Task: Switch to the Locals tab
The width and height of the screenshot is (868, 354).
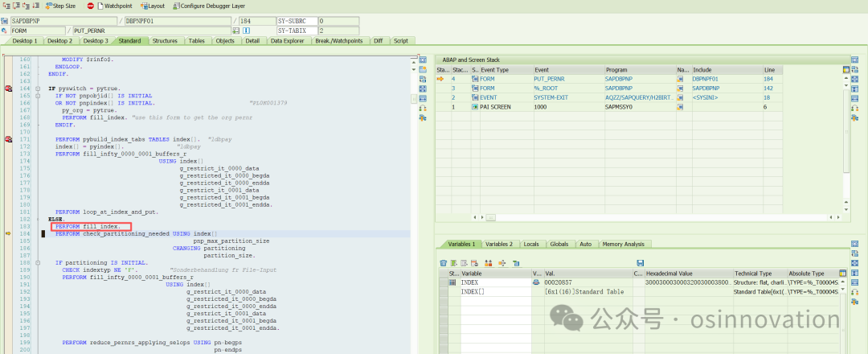Action: (x=531, y=244)
